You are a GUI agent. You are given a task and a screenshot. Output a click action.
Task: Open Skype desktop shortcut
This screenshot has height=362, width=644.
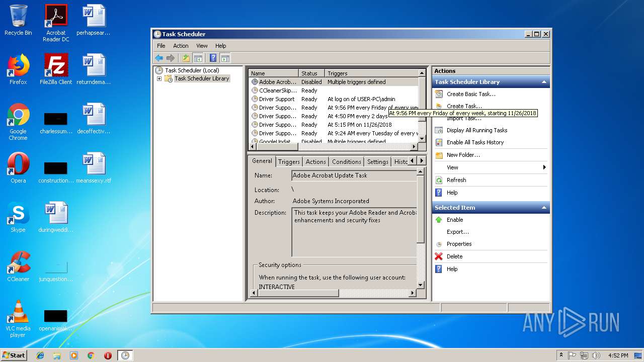coord(18,217)
